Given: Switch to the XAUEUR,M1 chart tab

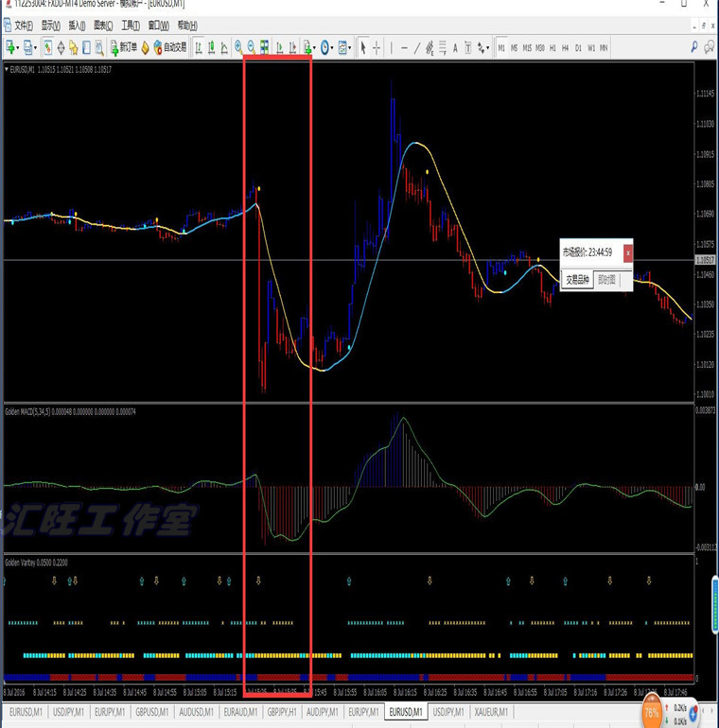Looking at the screenshot, I should coord(491,712).
